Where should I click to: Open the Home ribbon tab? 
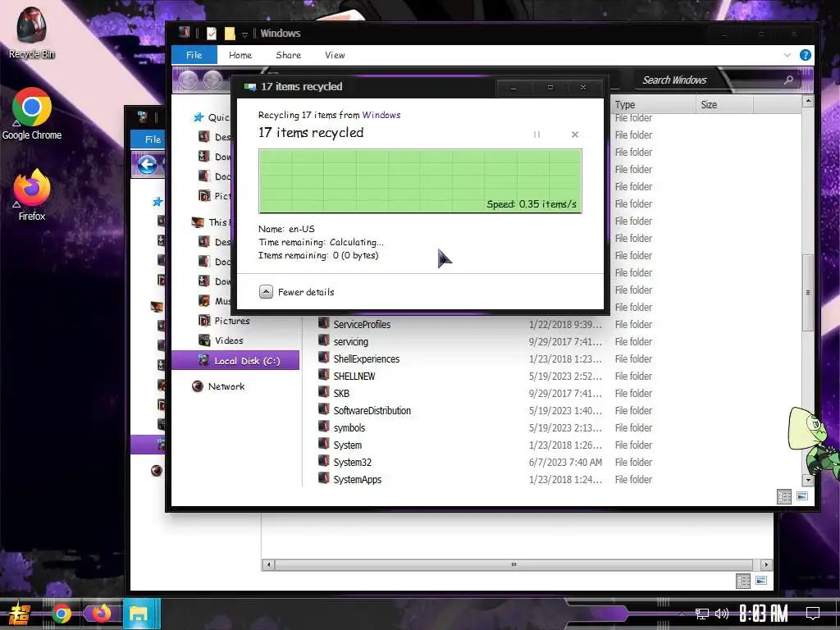point(240,55)
